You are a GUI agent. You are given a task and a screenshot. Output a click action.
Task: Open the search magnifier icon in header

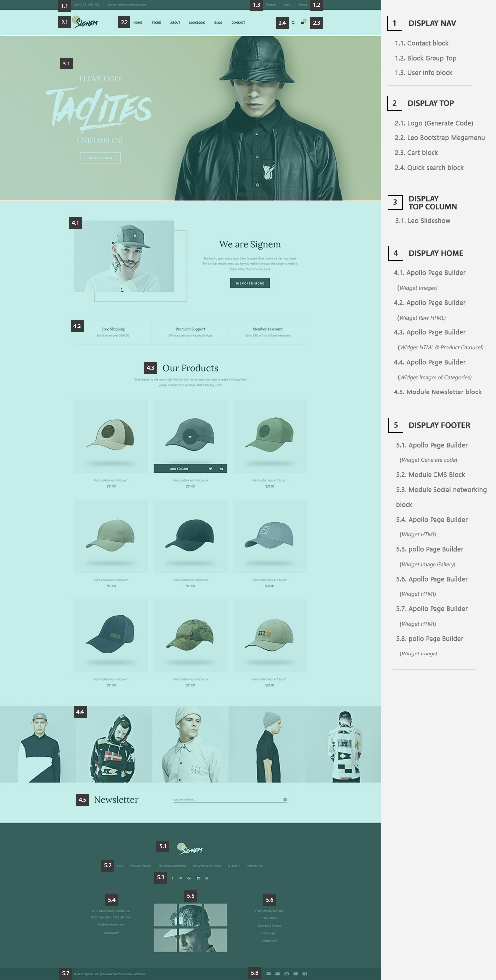pyautogui.click(x=293, y=23)
